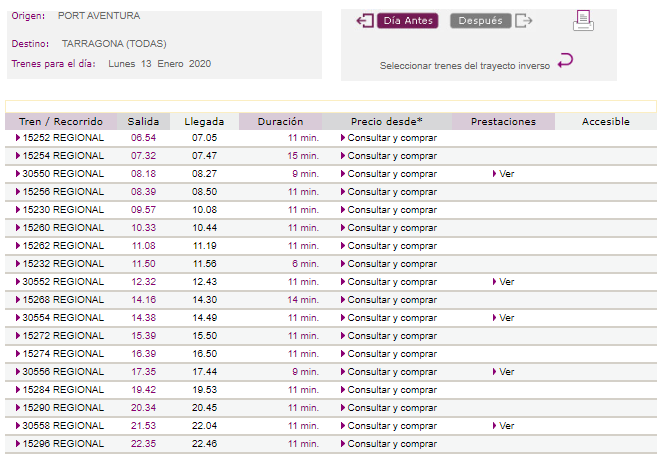
Task: Click the Prestaciones column header
Action: [503, 122]
